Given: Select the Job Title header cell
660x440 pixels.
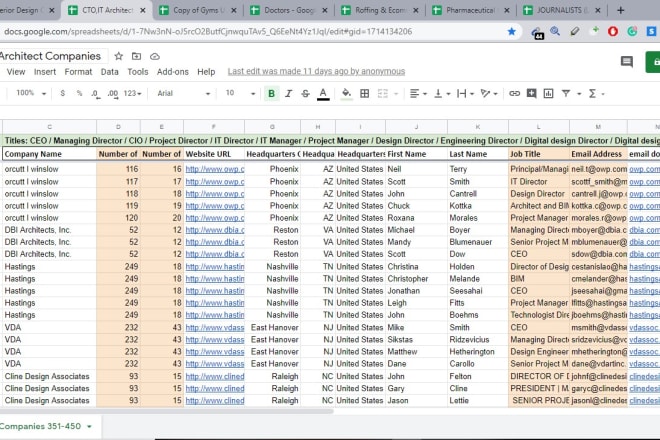Looking at the screenshot, I should click(x=539, y=154).
